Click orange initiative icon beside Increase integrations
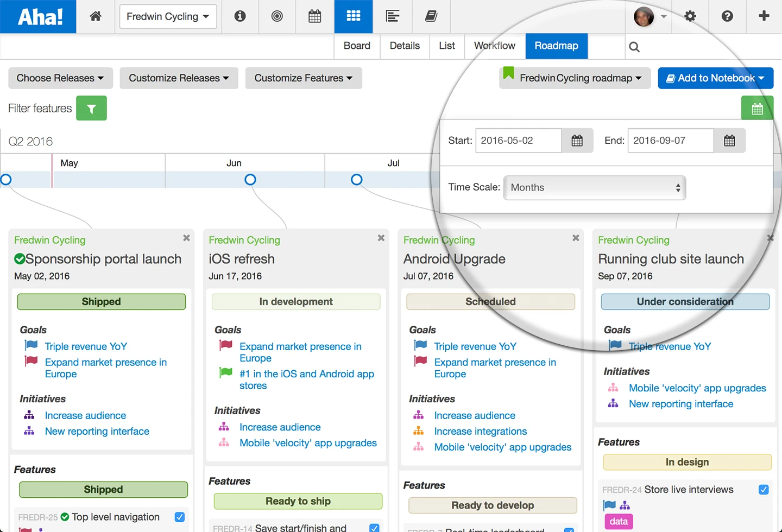 tap(419, 431)
